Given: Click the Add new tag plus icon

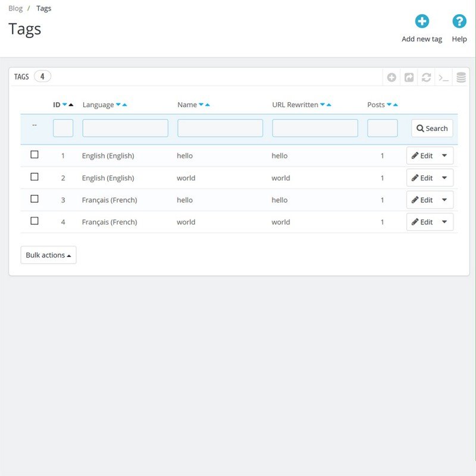Looking at the screenshot, I should tap(422, 21).
